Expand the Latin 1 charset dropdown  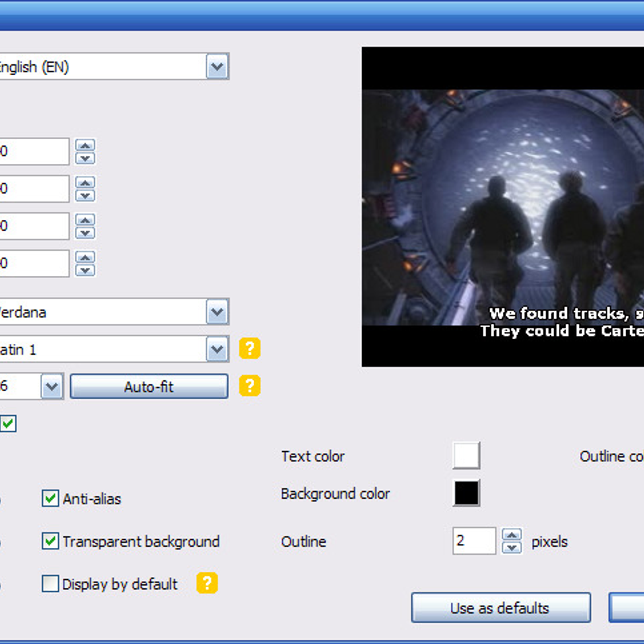click(x=217, y=349)
